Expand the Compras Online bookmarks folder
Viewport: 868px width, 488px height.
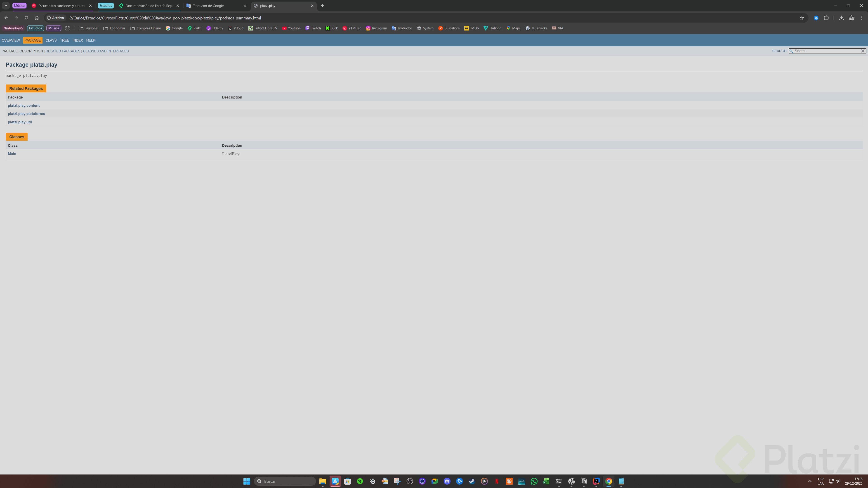point(145,28)
